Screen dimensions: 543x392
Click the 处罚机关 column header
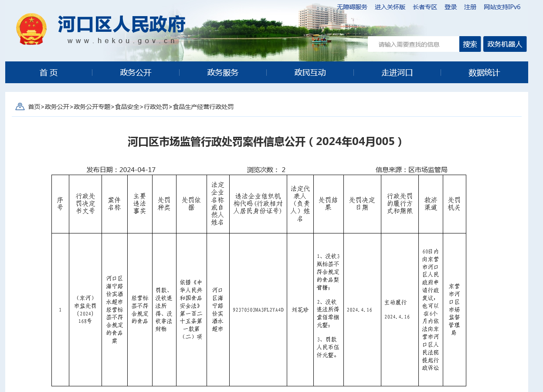click(455, 204)
